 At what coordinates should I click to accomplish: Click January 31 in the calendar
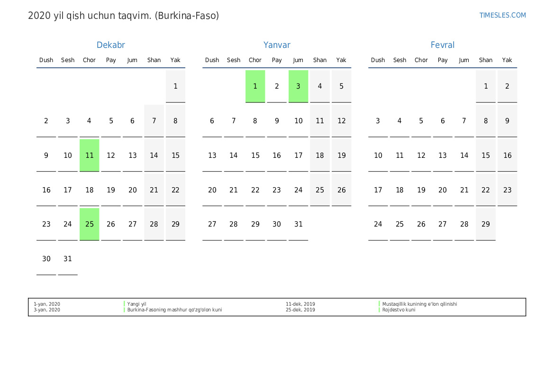(298, 224)
